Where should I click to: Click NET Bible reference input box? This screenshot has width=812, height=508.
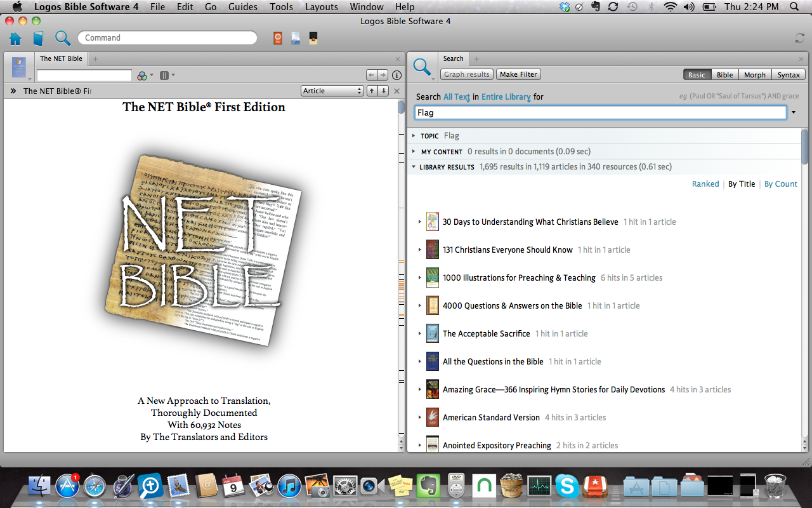pyautogui.click(x=84, y=76)
